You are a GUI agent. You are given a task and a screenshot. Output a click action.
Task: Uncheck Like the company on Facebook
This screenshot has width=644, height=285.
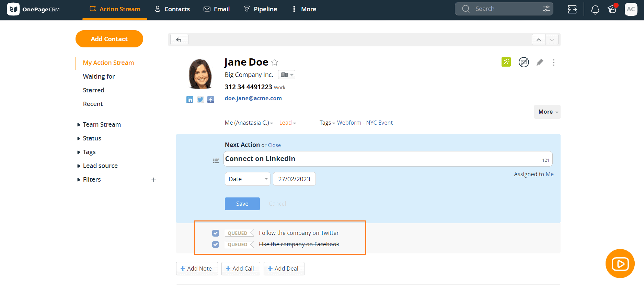point(216,244)
